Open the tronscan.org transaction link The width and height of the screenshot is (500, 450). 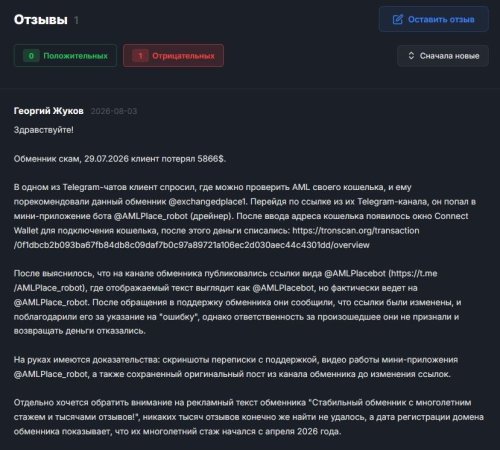click(x=356, y=230)
